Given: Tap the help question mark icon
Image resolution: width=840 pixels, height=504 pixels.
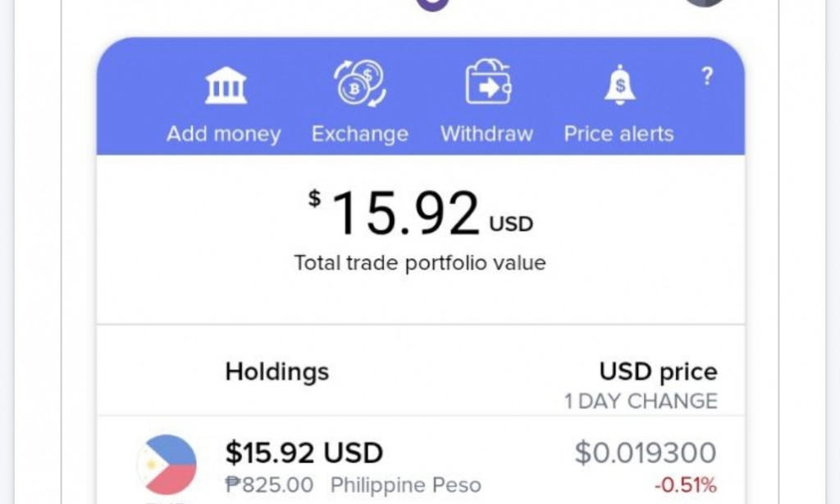Looking at the screenshot, I should 706,76.
